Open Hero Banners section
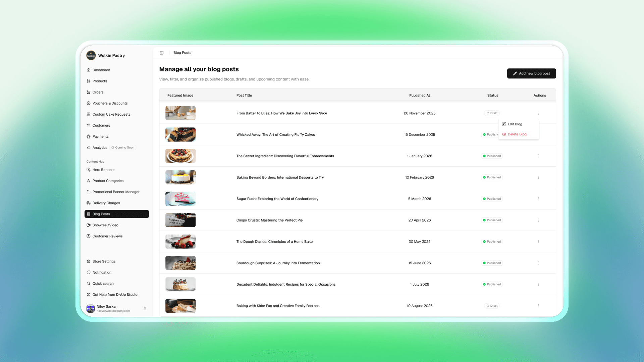Image resolution: width=644 pixels, height=362 pixels. pyautogui.click(x=103, y=170)
